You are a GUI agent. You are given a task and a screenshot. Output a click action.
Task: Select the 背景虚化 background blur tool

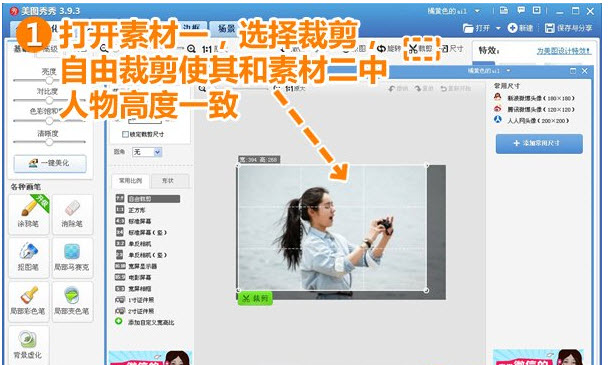(x=28, y=345)
